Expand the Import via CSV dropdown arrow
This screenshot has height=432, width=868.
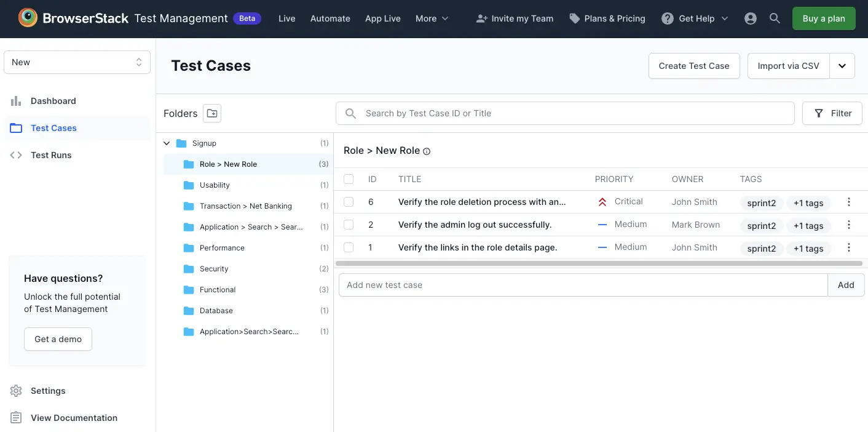[x=842, y=66]
